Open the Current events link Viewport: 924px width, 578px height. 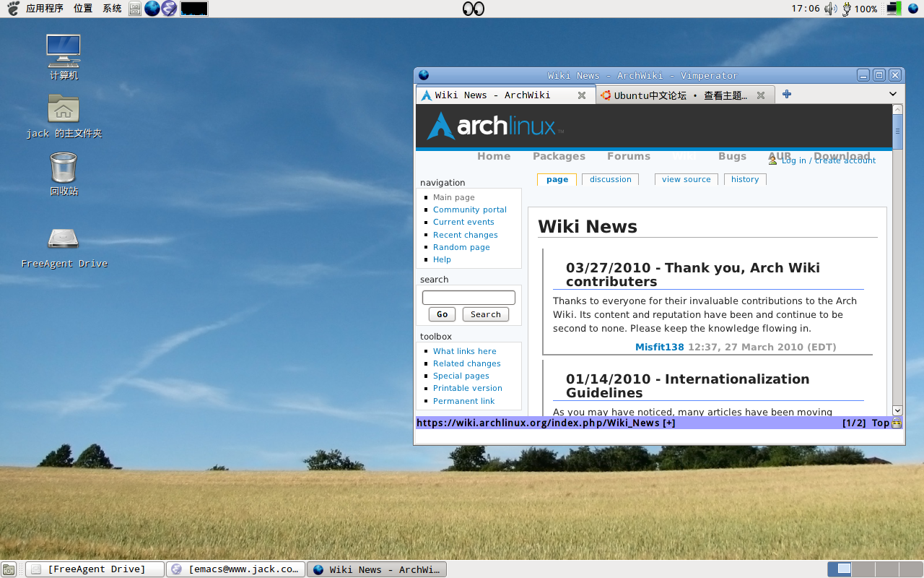pos(463,222)
